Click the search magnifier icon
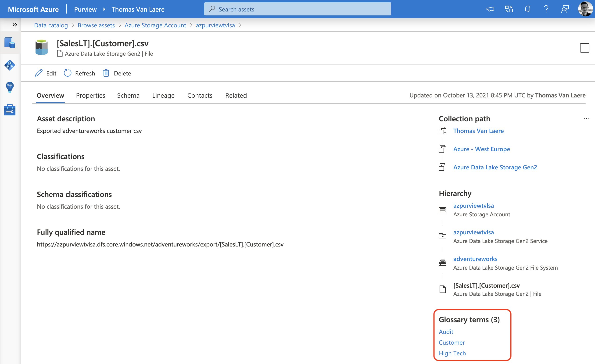This screenshot has width=595, height=364. 212,9
